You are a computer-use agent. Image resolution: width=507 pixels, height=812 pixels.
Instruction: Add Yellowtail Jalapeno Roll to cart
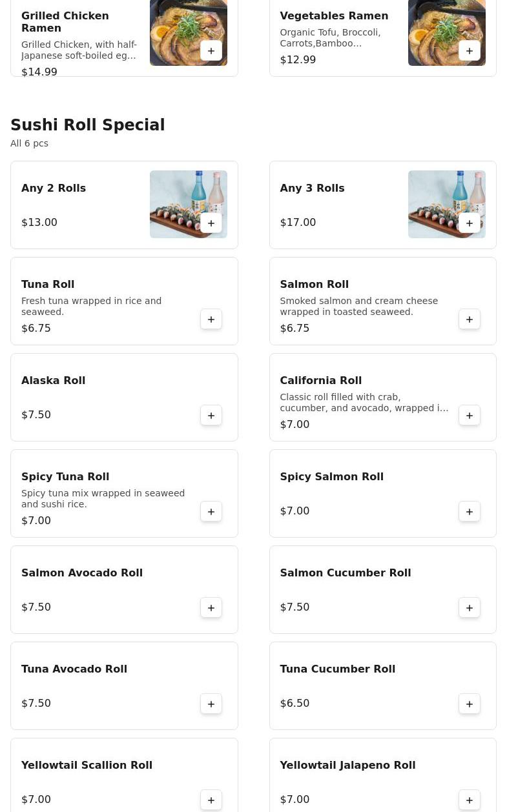click(x=470, y=800)
